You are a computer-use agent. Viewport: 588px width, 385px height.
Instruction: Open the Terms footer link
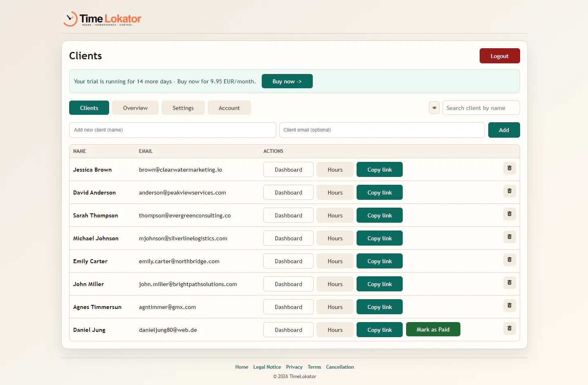pyautogui.click(x=314, y=367)
